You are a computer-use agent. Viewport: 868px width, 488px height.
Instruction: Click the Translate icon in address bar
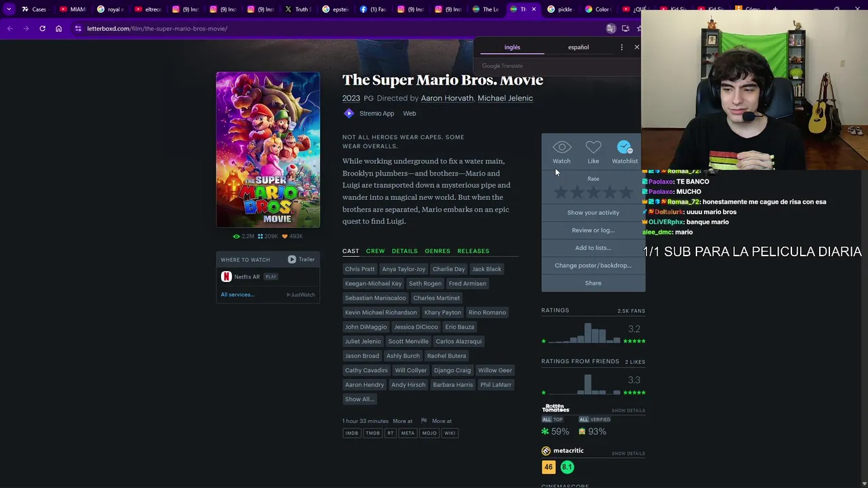pos(611,28)
